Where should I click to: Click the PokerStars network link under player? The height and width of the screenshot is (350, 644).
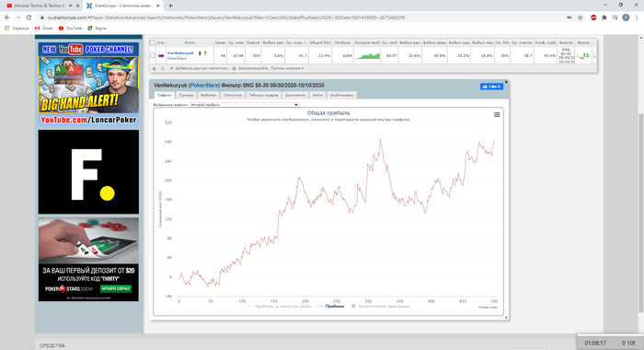tap(177, 58)
